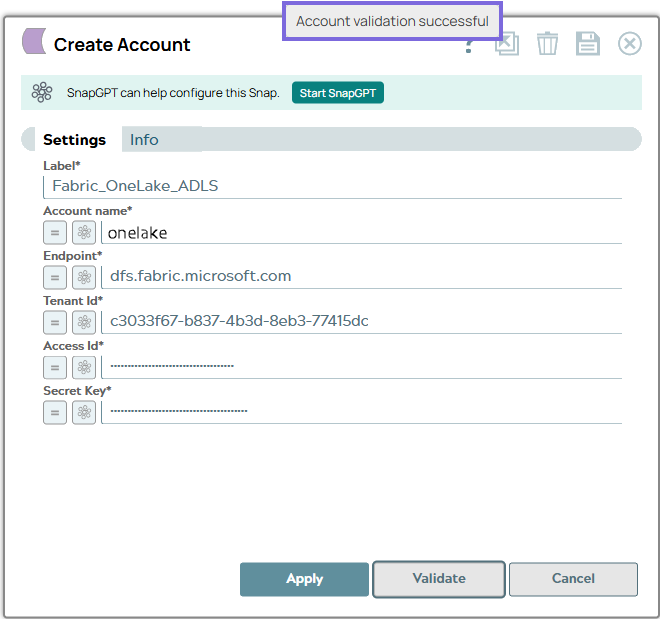Open SnapGPT suggestion icon for Access Id

coord(84,368)
